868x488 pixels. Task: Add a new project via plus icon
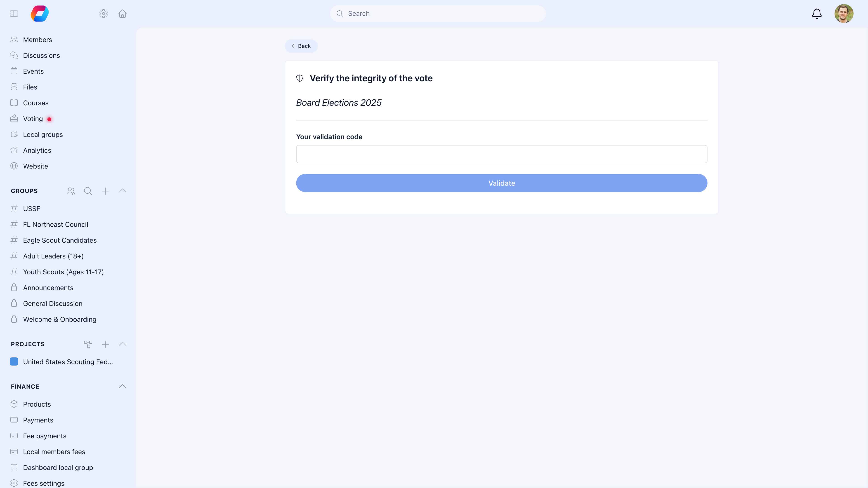click(105, 344)
